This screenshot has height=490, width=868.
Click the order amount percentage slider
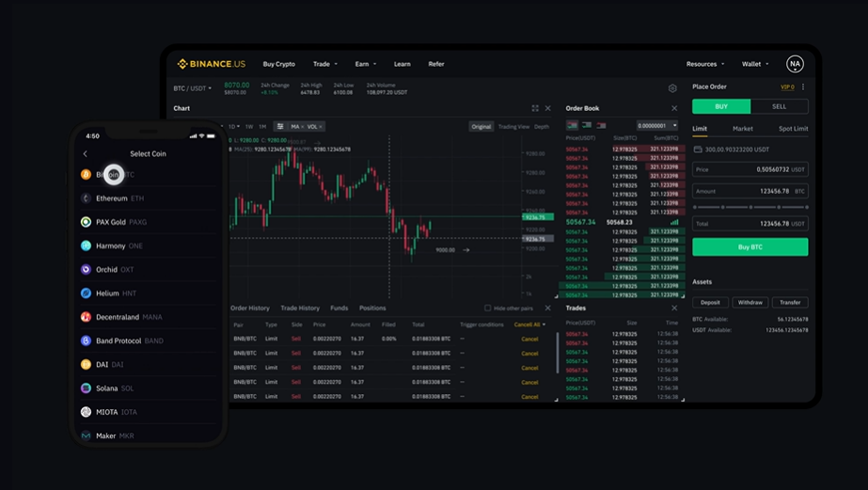[750, 207]
